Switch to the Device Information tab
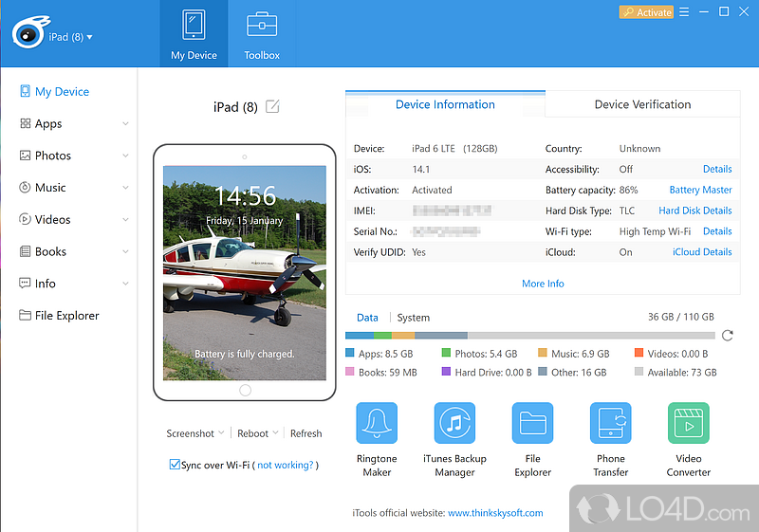This screenshot has width=759, height=532. coord(445,104)
